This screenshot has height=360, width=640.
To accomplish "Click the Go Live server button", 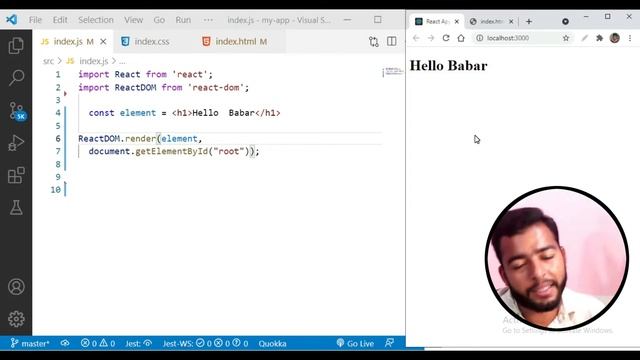I will point(355,343).
